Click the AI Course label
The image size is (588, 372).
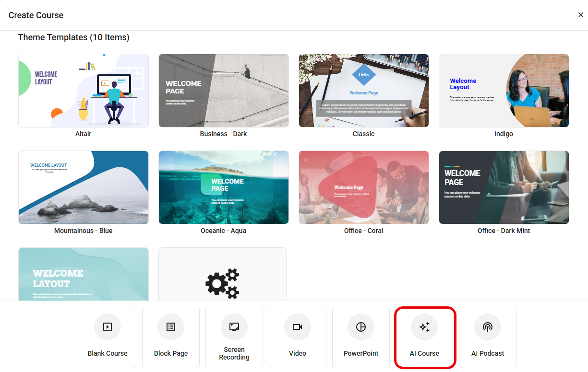[424, 353]
